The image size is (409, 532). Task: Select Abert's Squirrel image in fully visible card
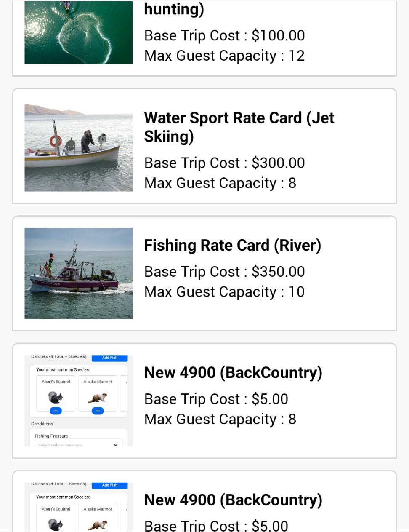pyautogui.click(x=56, y=397)
